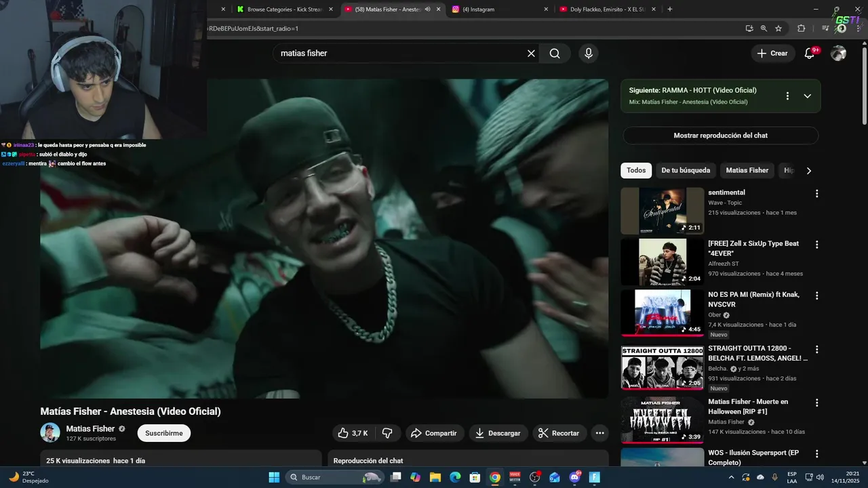Select the De tu búsqueda chip

click(686, 171)
